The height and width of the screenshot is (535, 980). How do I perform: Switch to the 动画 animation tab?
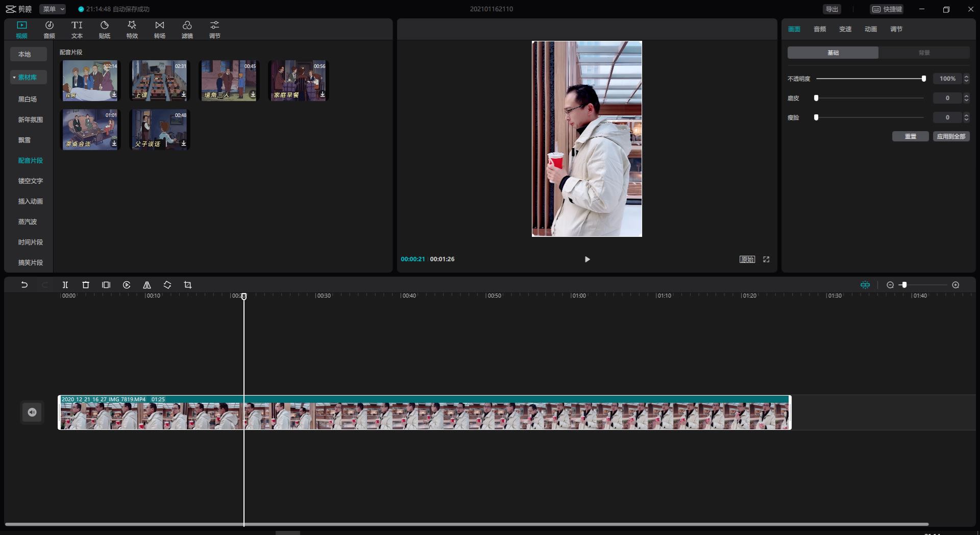[x=871, y=29]
